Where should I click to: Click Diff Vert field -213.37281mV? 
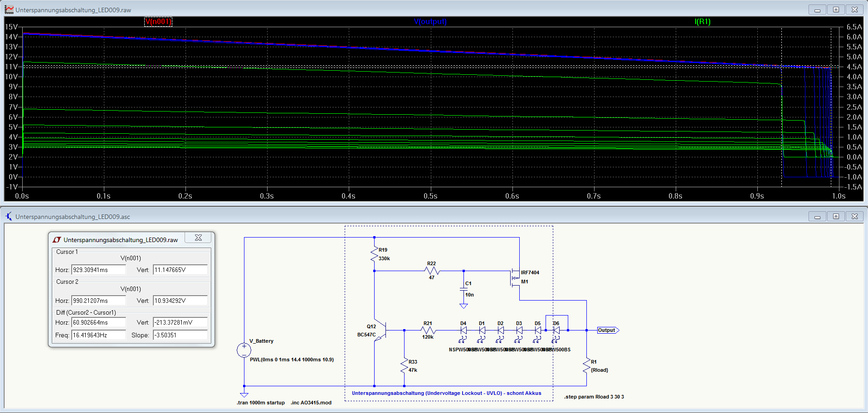180,322
